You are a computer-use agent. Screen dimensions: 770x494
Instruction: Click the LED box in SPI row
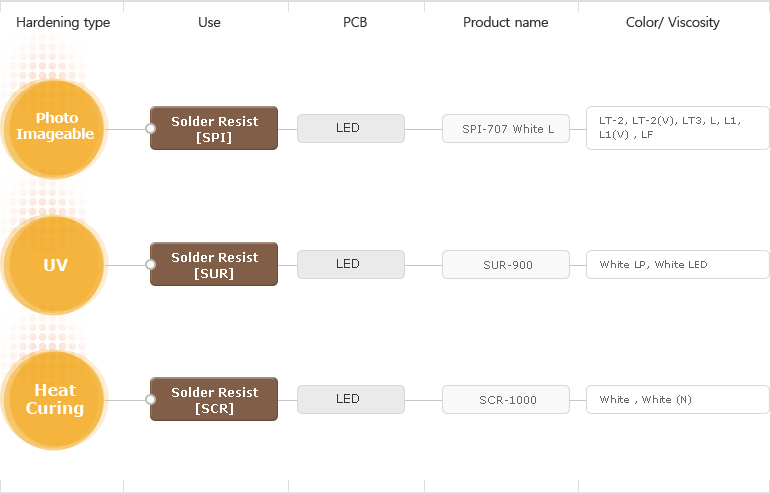coord(351,129)
